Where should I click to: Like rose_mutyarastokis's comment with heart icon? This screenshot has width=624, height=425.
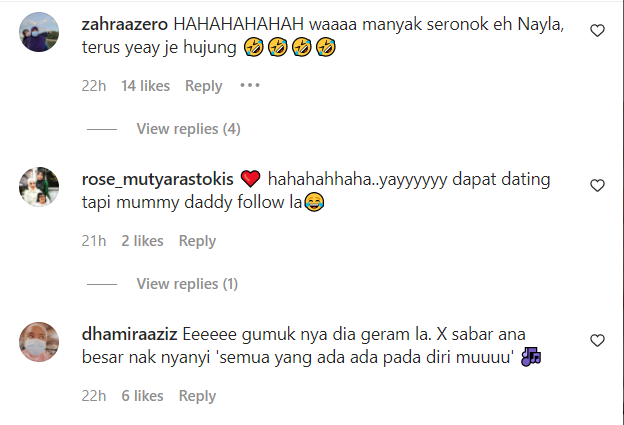597,185
